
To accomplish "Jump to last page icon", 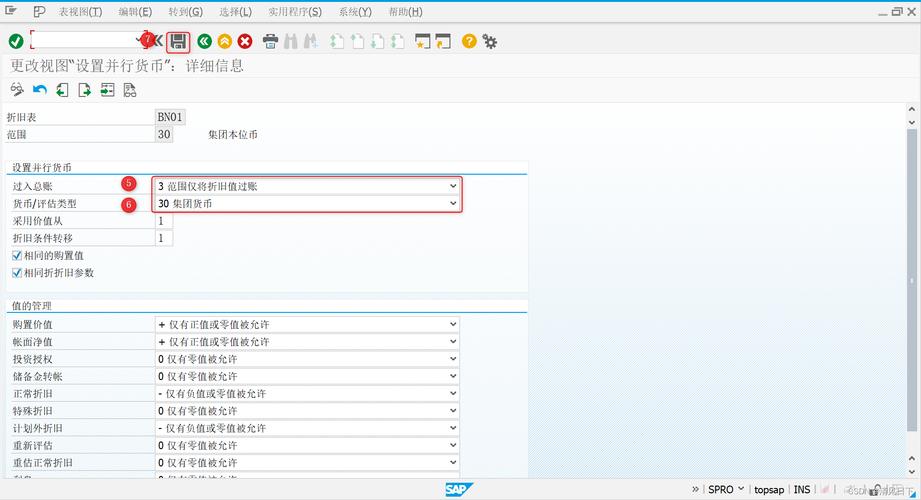I will tap(398, 41).
